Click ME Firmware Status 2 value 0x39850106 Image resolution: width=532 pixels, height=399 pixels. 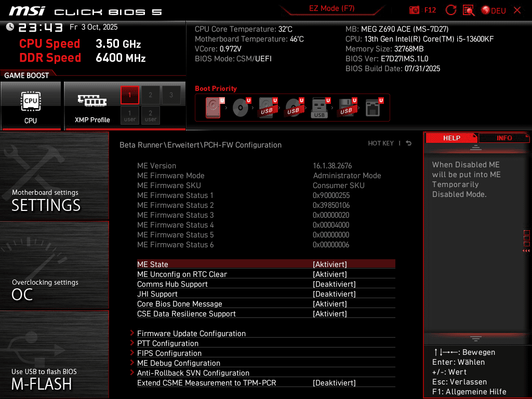click(x=331, y=205)
